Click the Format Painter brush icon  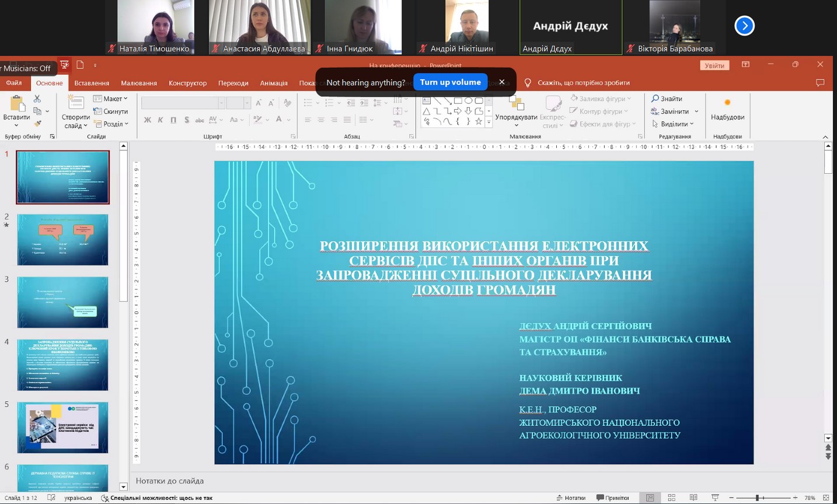[37, 124]
